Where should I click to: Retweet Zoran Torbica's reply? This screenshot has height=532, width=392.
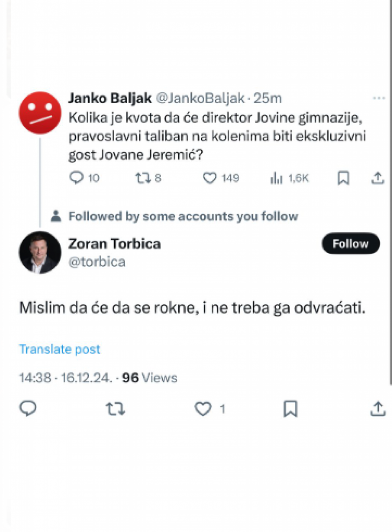click(115, 409)
